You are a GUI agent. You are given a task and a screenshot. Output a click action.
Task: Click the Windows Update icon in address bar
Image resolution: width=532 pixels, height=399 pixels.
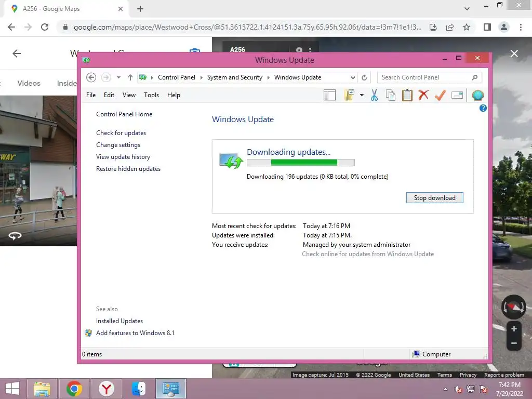143,77
